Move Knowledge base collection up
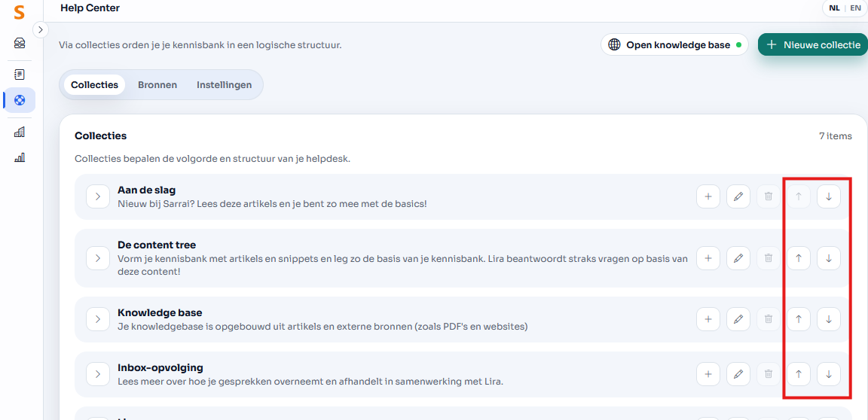This screenshot has width=868, height=420. pyautogui.click(x=798, y=319)
